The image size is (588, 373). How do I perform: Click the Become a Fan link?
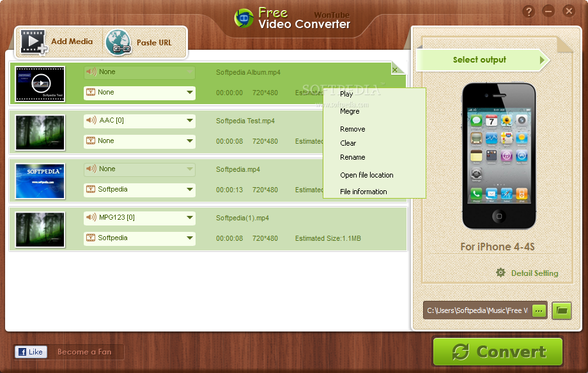point(84,352)
